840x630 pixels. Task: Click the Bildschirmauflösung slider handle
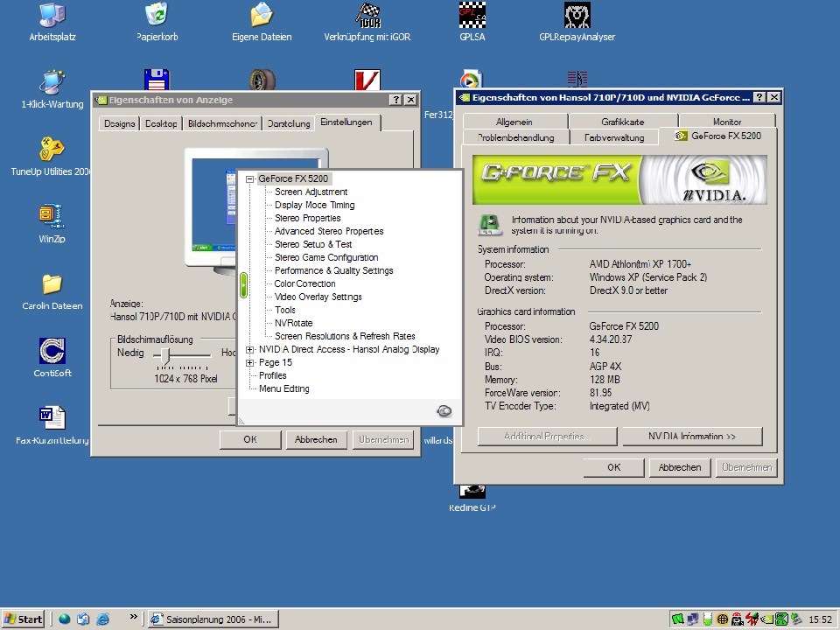[x=166, y=354]
